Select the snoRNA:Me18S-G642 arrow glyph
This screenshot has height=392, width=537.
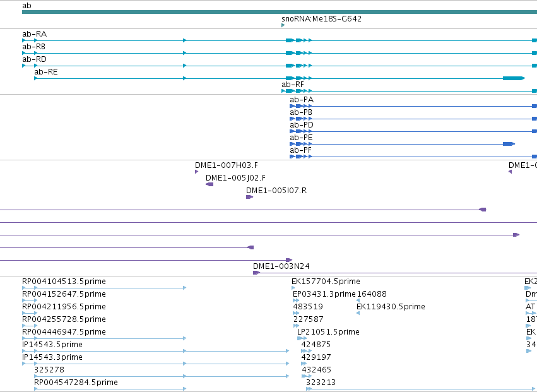coord(283,25)
